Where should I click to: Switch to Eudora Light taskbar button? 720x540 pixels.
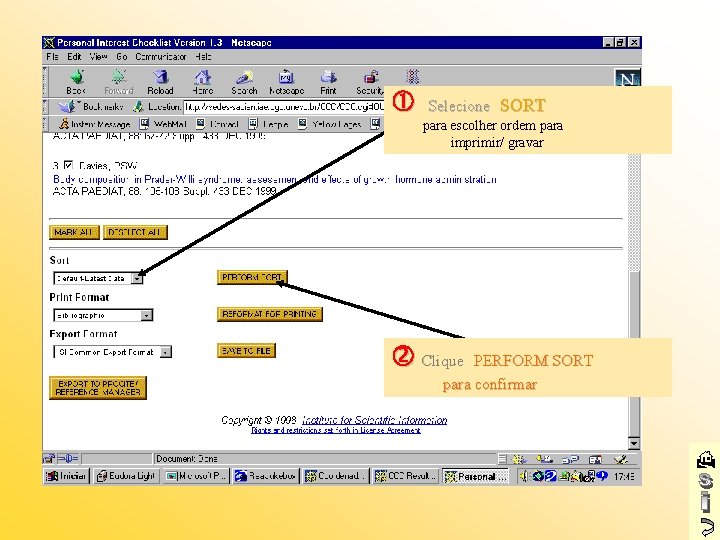pyautogui.click(x=126, y=476)
